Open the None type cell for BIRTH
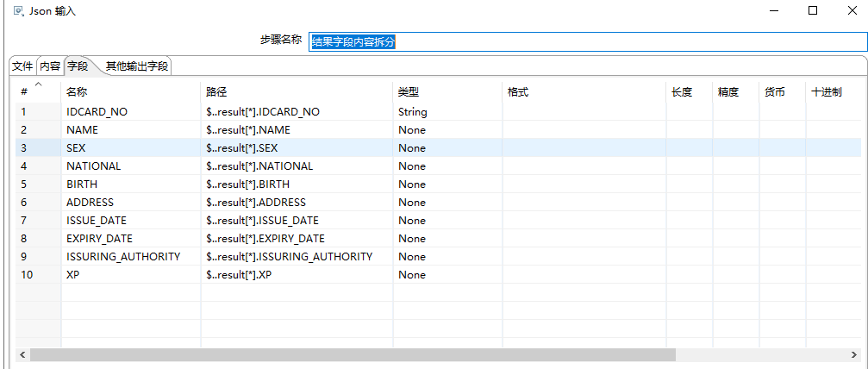The height and width of the screenshot is (369, 868). point(448,184)
